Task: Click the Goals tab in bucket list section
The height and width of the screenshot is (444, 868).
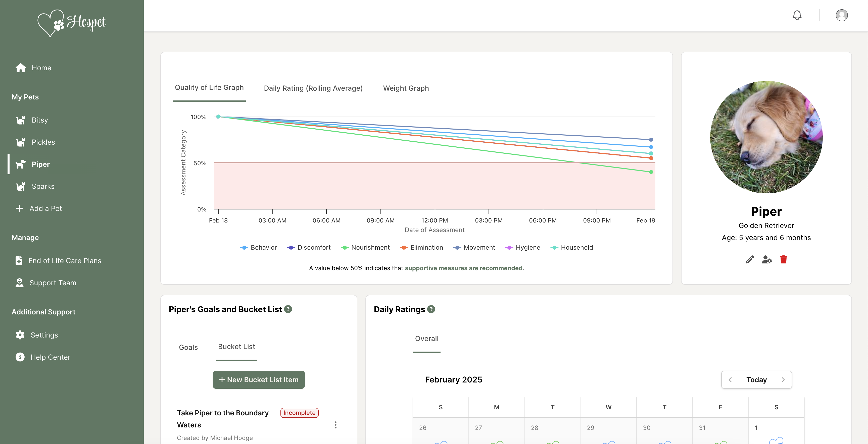Action: pos(189,346)
